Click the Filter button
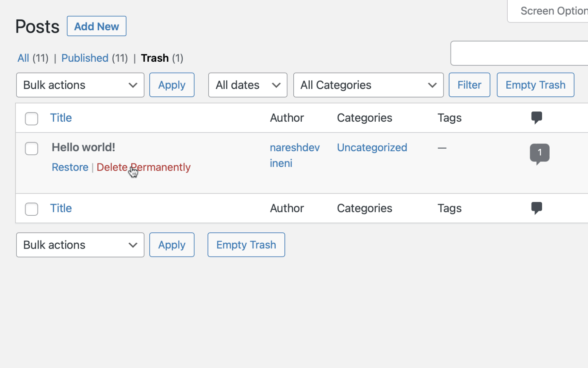The height and width of the screenshot is (368, 588). [x=469, y=85]
